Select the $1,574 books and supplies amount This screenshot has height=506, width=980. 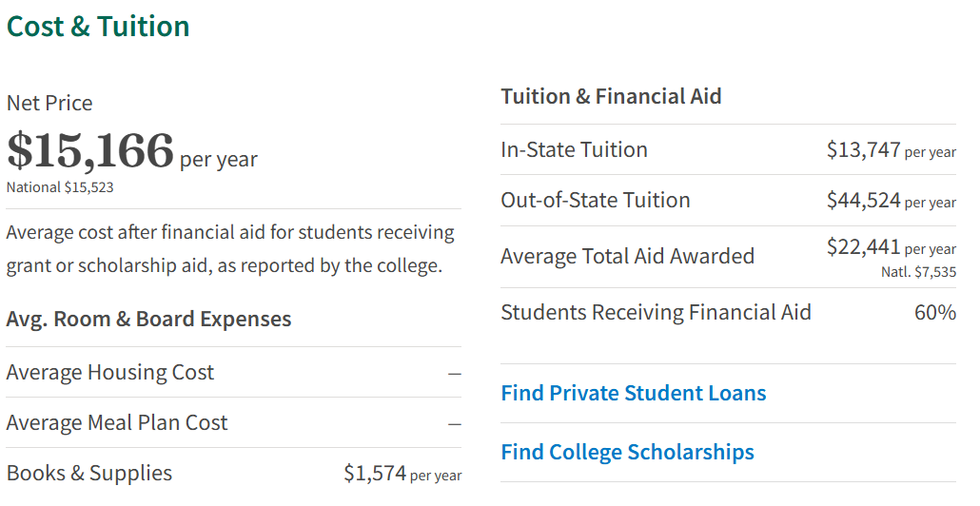375,474
